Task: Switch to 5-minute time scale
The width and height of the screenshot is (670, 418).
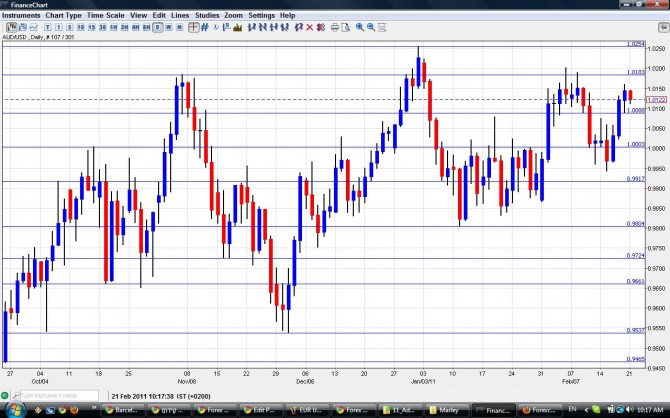Action: (70, 27)
